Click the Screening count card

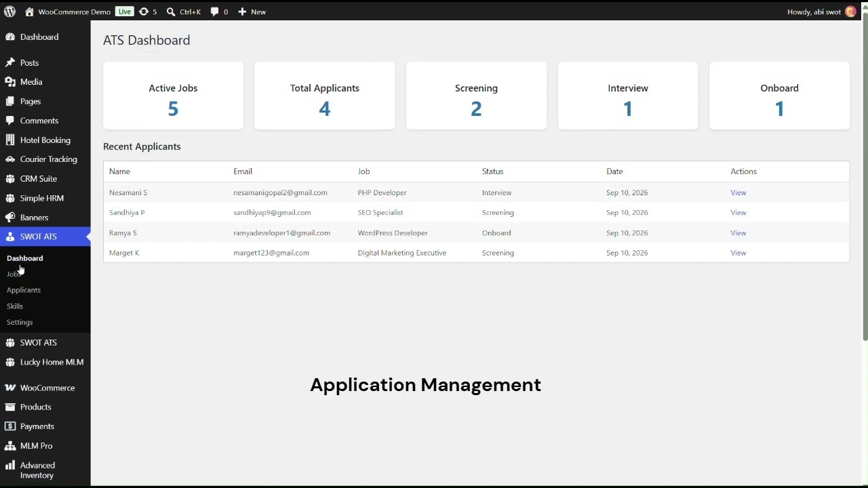476,96
